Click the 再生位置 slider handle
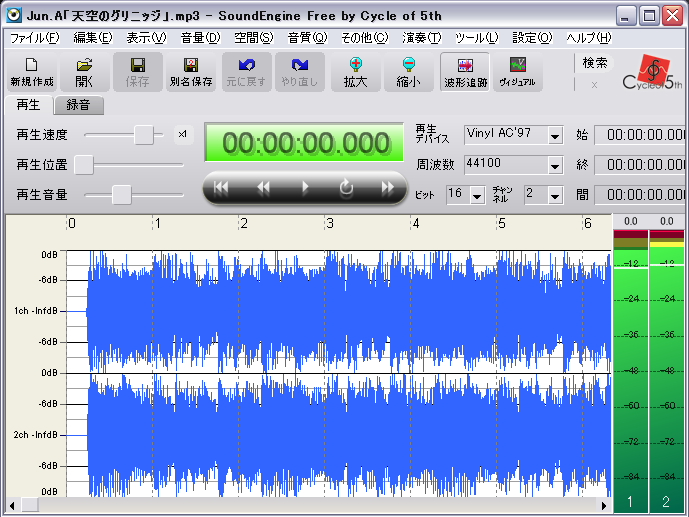 pyautogui.click(x=84, y=165)
